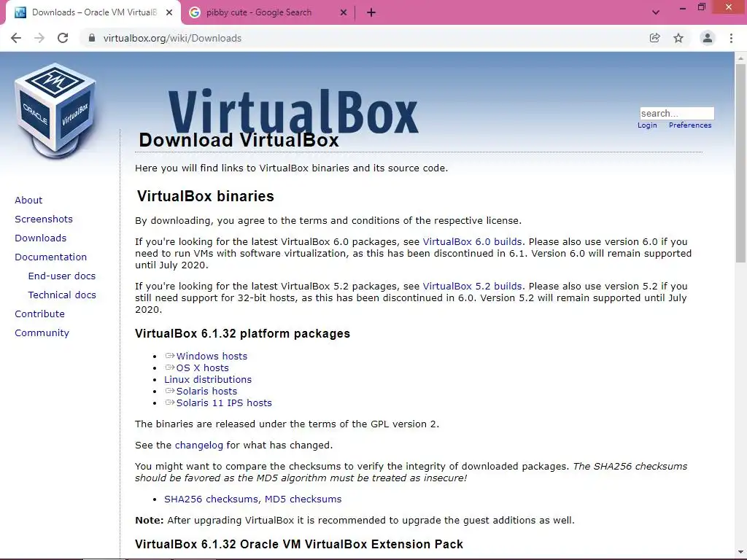The image size is (747, 560).
Task: Open the Linux distributions link
Action: point(208,379)
